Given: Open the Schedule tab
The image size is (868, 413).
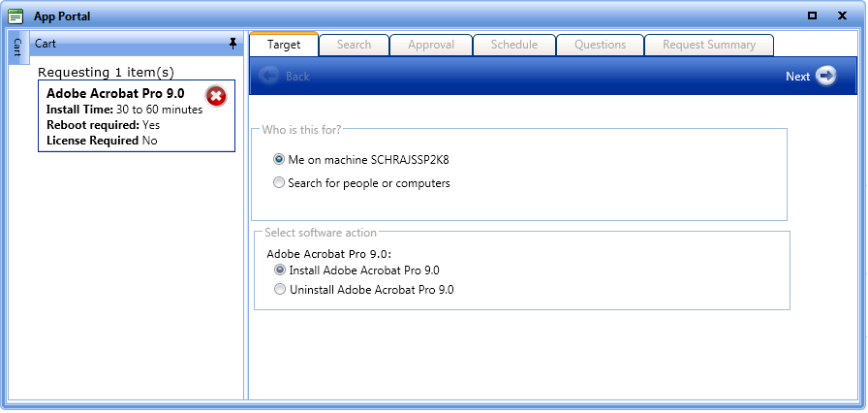Looking at the screenshot, I should coord(513,45).
